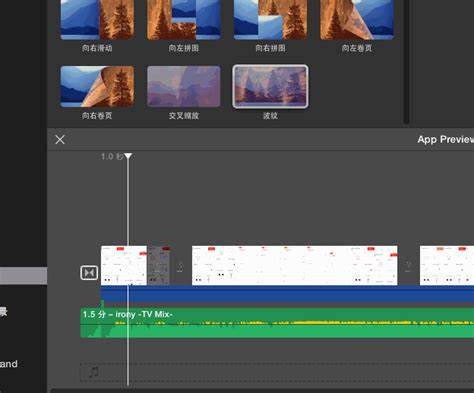Click the transitions browser vertical scrollbar

406,62
